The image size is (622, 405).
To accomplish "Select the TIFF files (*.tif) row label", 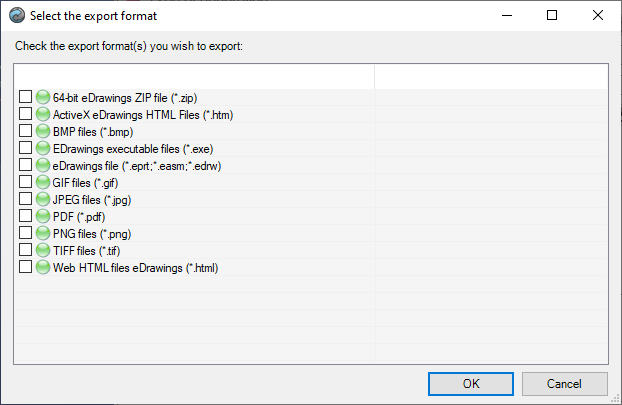I will 84,250.
